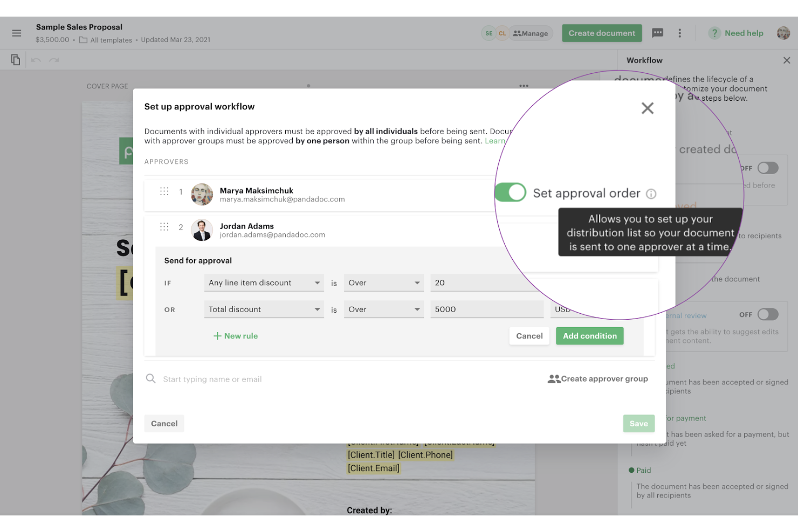The width and height of the screenshot is (798, 532).
Task: Open the three-dot more options menu
Action: [679, 33]
